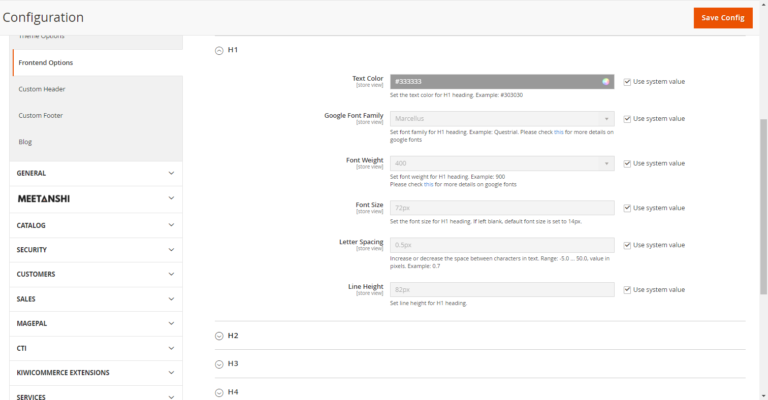Click chevron icon next to MEETANSHI
The image size is (768, 400).
point(171,199)
